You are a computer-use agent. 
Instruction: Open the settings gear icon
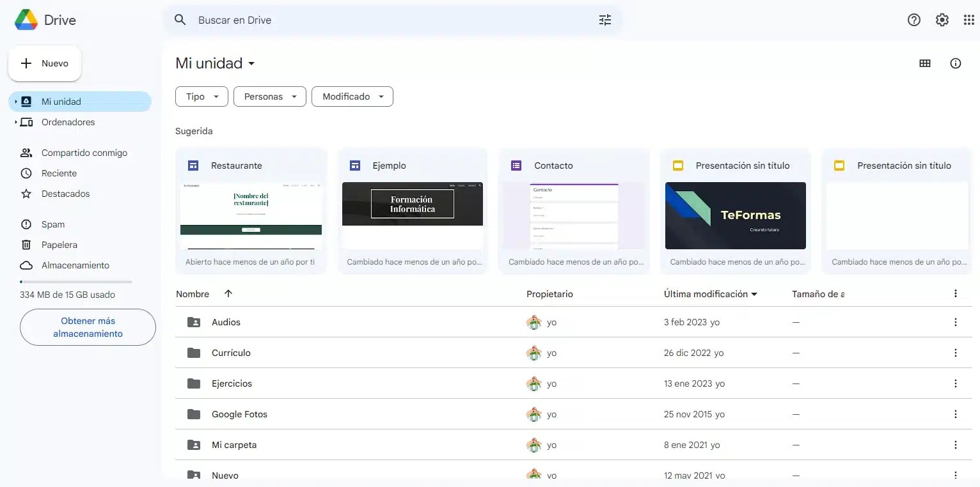942,20
